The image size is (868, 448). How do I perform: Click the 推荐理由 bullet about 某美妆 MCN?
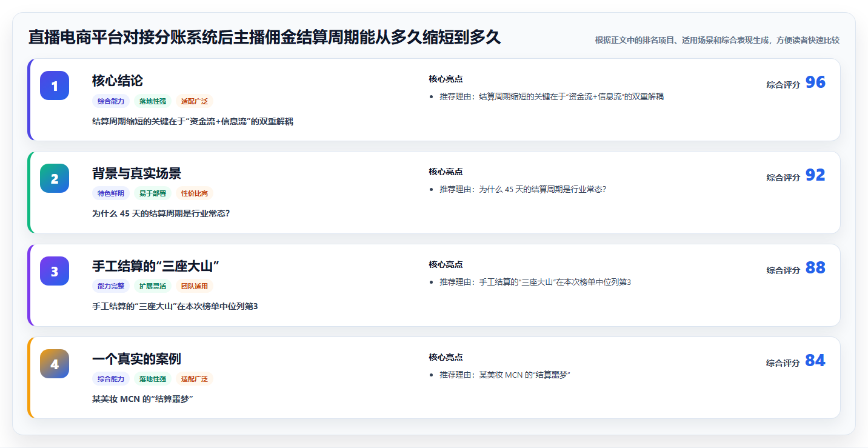click(x=505, y=375)
